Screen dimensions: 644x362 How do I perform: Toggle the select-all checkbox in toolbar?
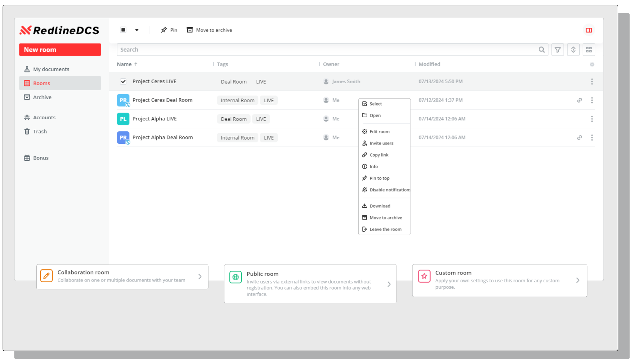point(123,30)
